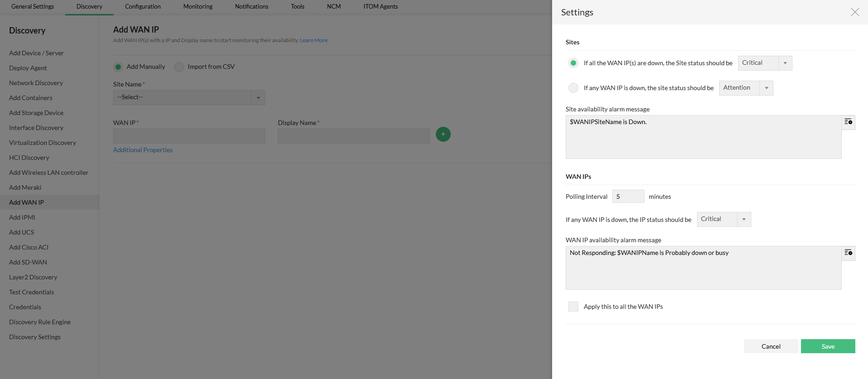Screen dimensions: 868x379
Task: Insert variable into WAN IP availability alarm message
Action: [848, 253]
